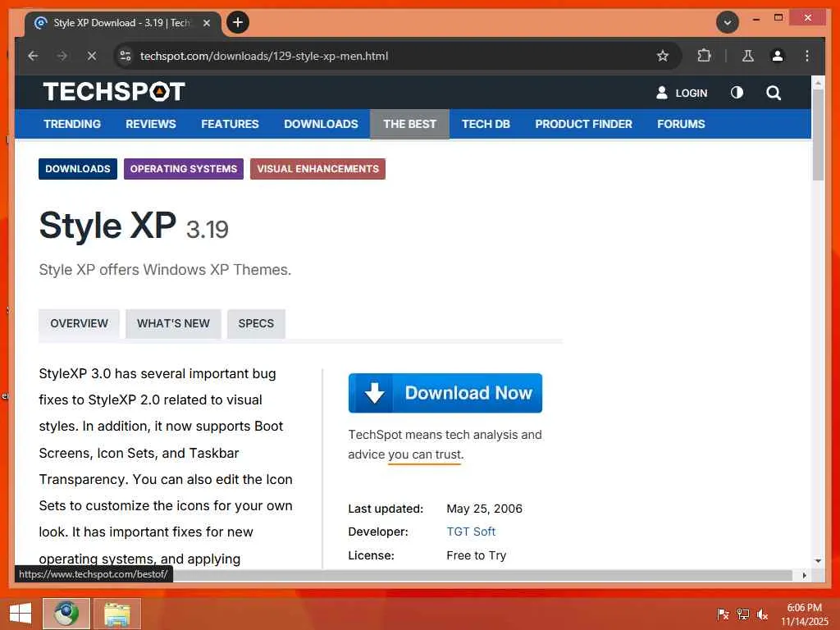Open the Chrome Labs flask icon

[x=748, y=56]
